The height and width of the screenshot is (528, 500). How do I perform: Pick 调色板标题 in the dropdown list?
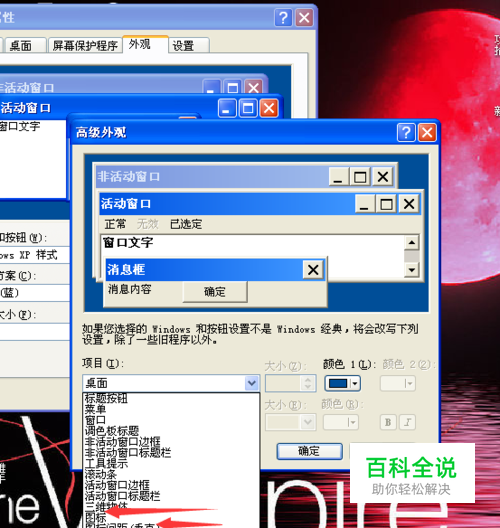click(171, 431)
